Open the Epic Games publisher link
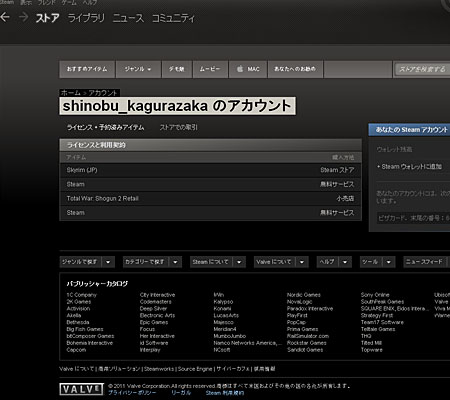Viewport: 450px width, 400px height. click(x=154, y=322)
